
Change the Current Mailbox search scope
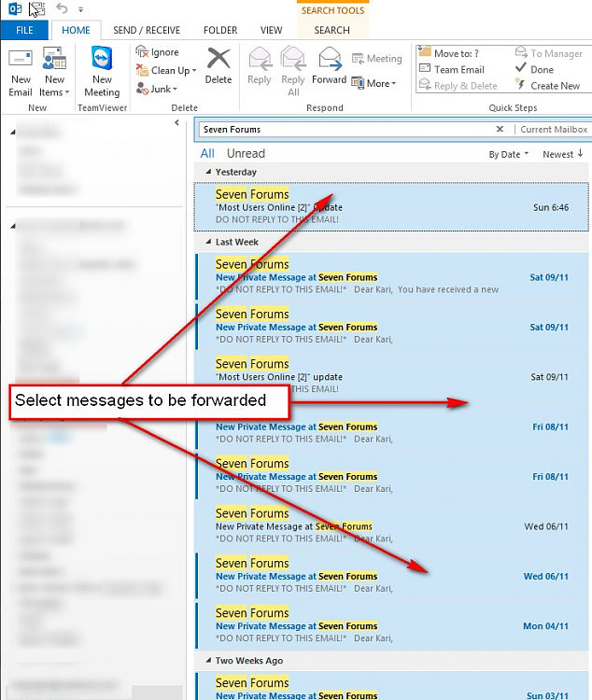tap(554, 130)
